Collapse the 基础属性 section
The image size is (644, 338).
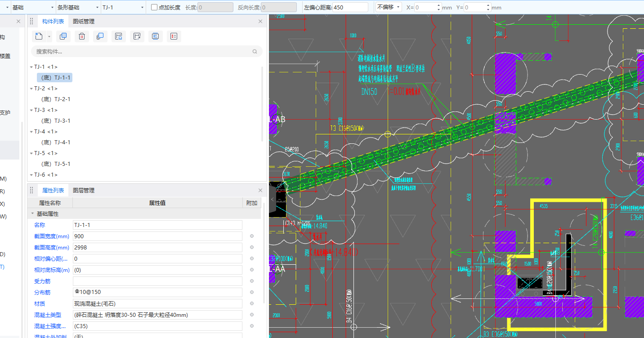pyautogui.click(x=32, y=214)
